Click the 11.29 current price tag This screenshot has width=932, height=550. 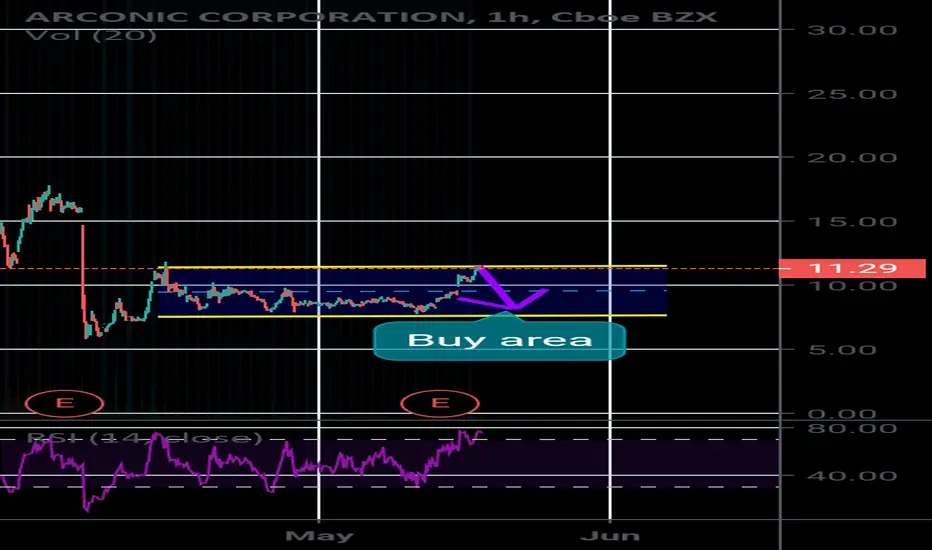tap(852, 268)
